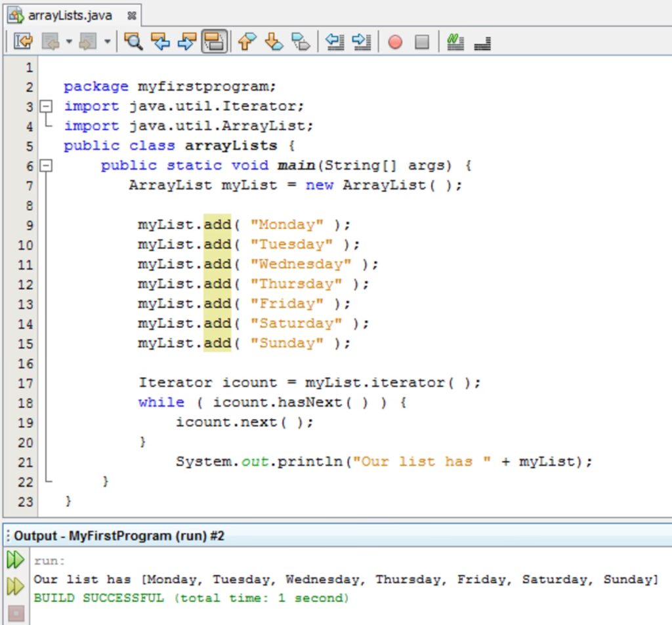Shift line left toolbar icon
This screenshot has width=672, height=625.
[335, 43]
